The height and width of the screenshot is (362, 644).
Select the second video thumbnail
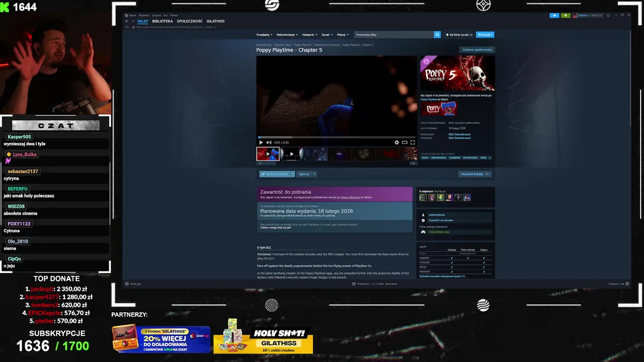292,154
